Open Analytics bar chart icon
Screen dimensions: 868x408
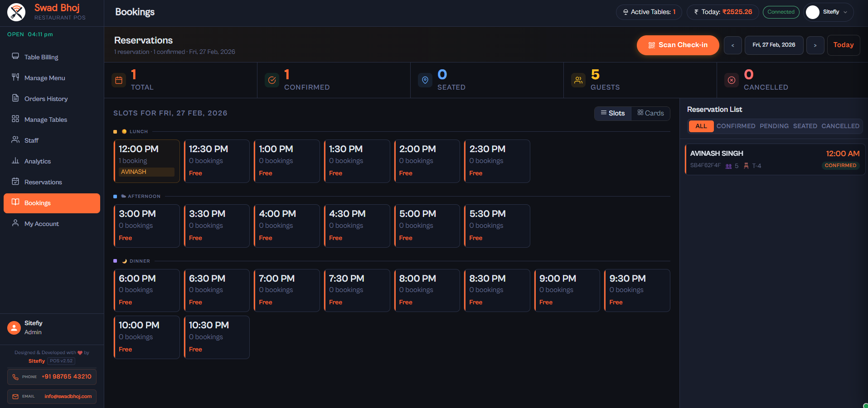(x=15, y=161)
